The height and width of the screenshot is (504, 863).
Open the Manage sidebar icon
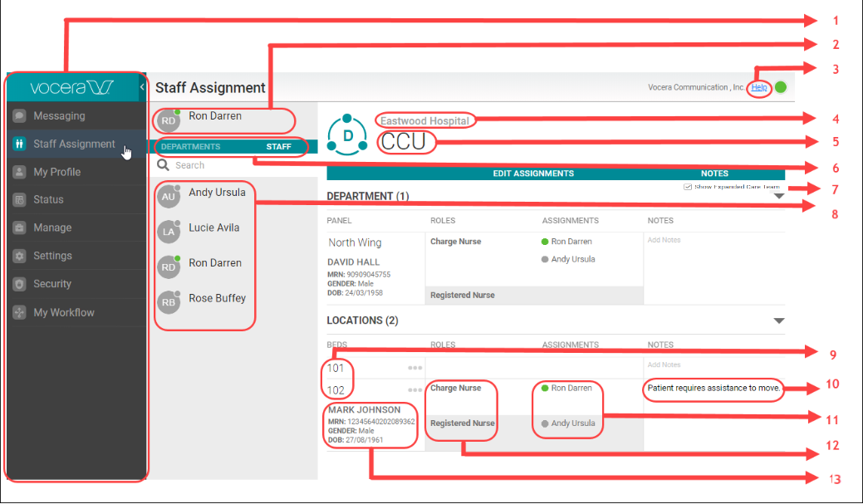click(18, 228)
